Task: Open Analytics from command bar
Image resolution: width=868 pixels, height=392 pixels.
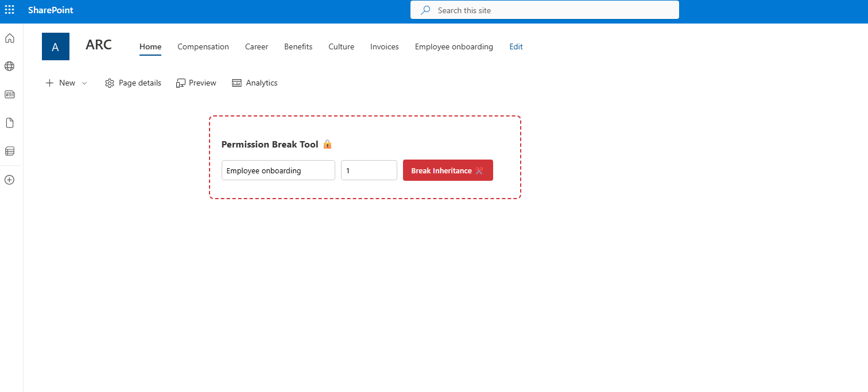Action: tap(255, 83)
